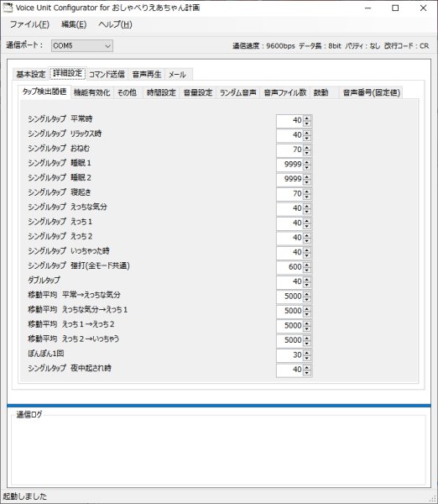Viewport: 438px width, 504px height.
Task: Click the シングルタップ 平常時 value field
Action: [x=290, y=121]
